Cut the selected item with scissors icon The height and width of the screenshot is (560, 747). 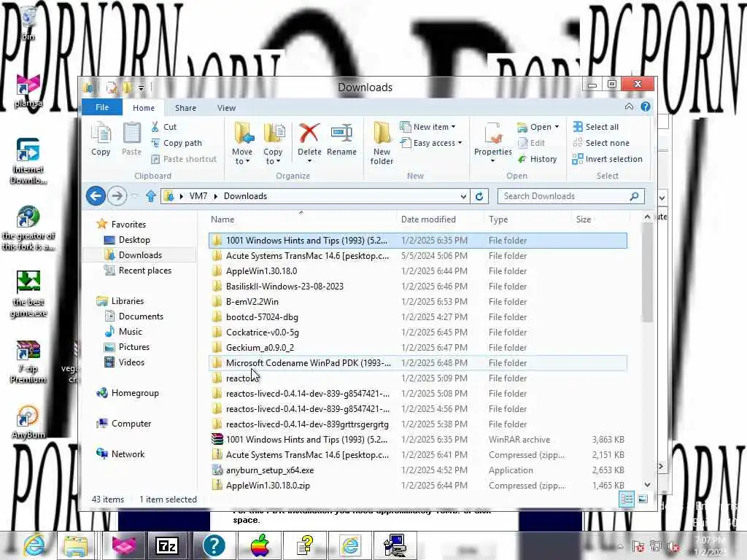click(164, 127)
